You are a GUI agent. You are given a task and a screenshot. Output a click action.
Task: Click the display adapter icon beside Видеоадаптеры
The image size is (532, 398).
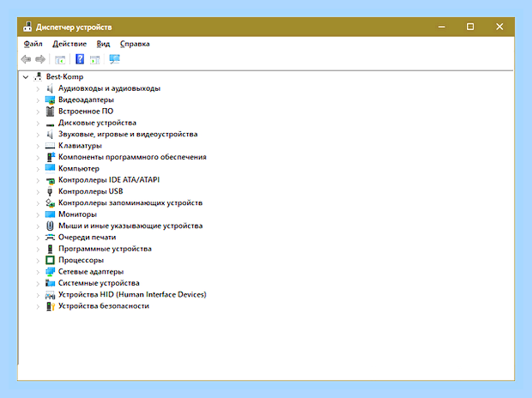(x=50, y=99)
